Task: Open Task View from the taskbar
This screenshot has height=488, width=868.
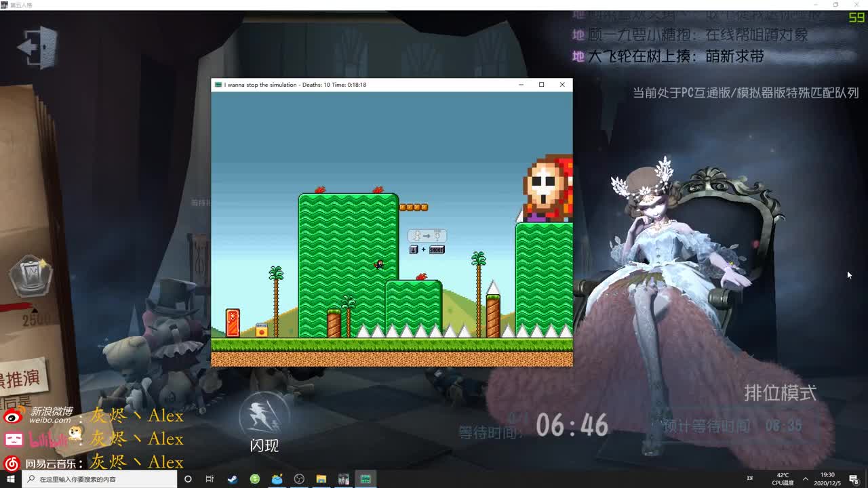Action: coord(210,479)
